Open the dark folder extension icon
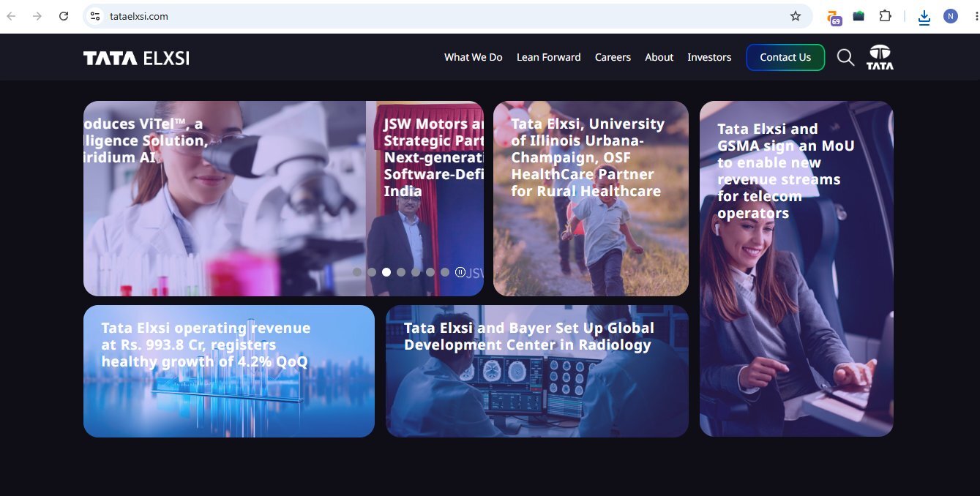This screenshot has width=980, height=496. coord(859,16)
